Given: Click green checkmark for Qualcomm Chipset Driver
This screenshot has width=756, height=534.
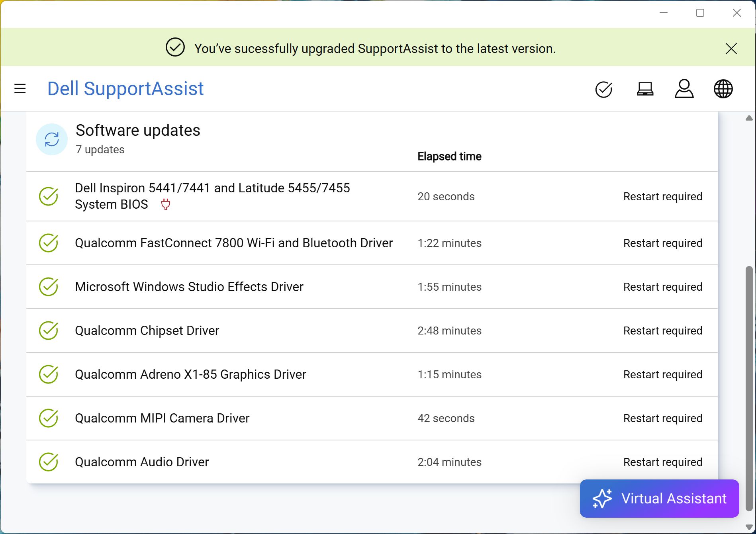Looking at the screenshot, I should (49, 331).
